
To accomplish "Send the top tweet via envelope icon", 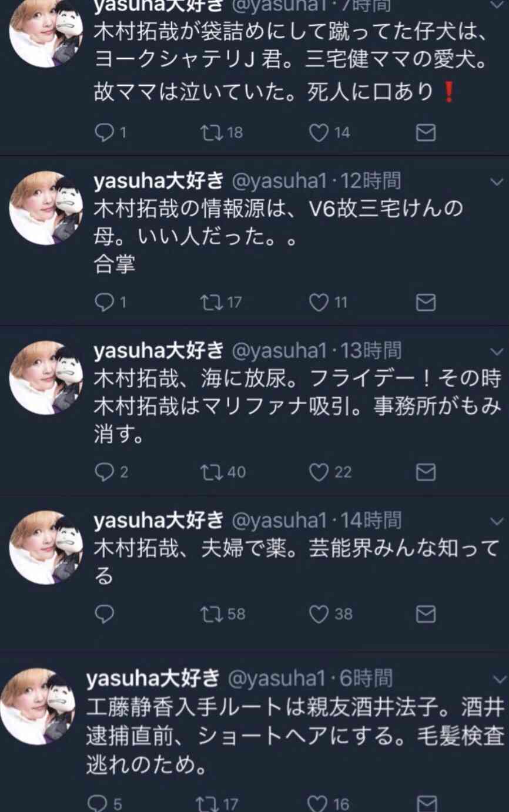I will tap(426, 133).
